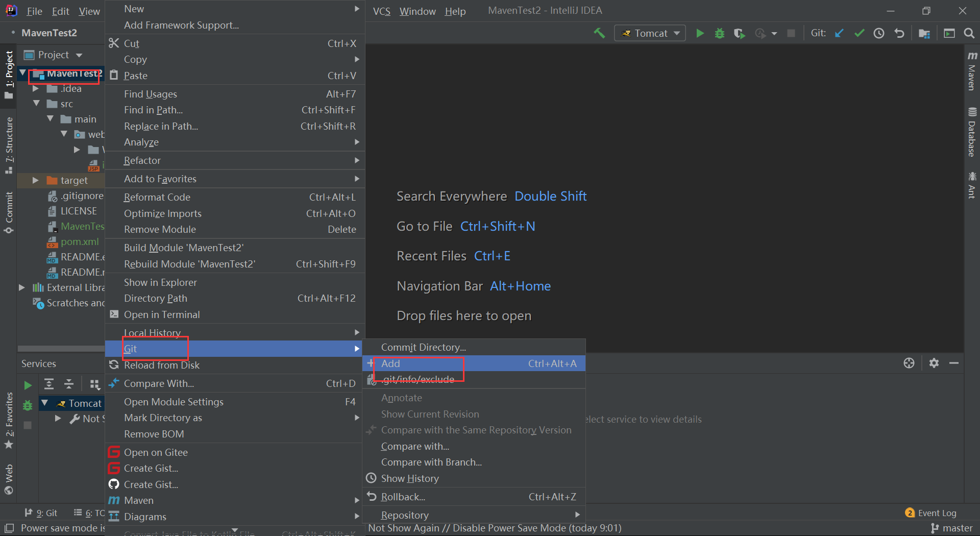Click the Stop icon in Services sidebar
Image resolution: width=980 pixels, height=536 pixels.
click(28, 425)
